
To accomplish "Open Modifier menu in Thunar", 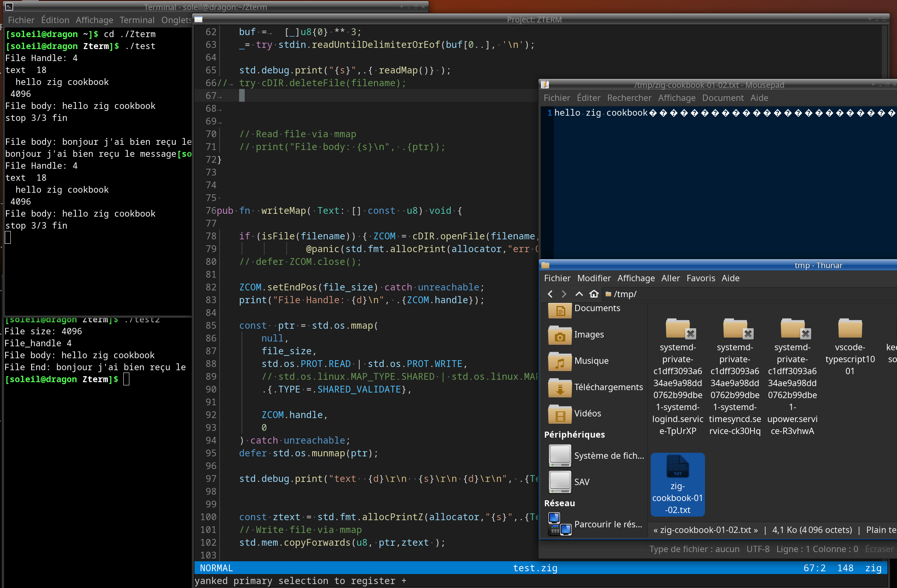I will coord(594,278).
